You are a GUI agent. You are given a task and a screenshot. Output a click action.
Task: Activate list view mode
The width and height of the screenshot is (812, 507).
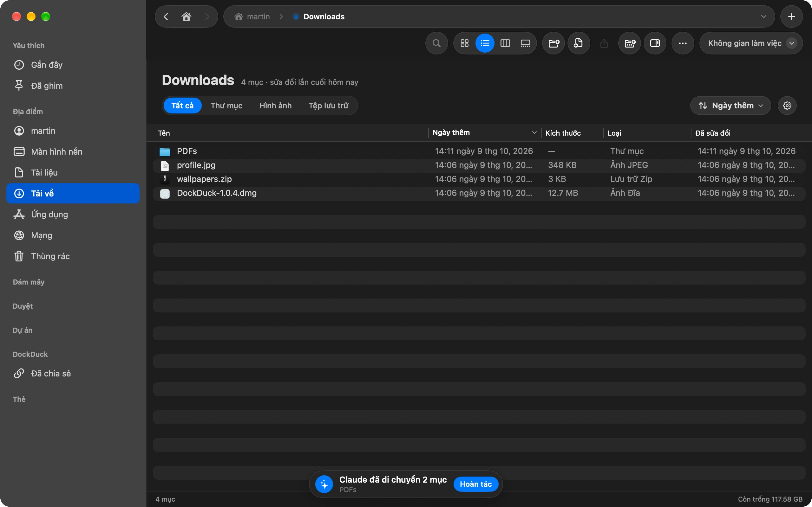pos(485,43)
